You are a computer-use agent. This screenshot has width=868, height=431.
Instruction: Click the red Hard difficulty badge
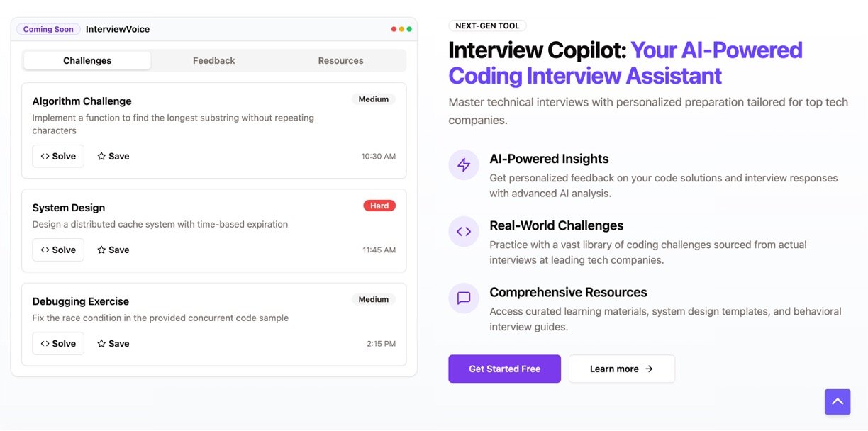click(379, 206)
